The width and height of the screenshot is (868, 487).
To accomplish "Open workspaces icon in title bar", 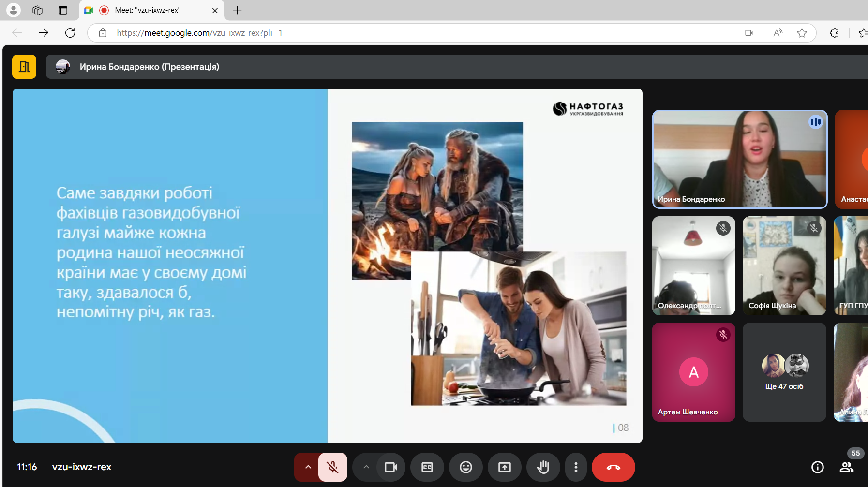I will click(38, 10).
